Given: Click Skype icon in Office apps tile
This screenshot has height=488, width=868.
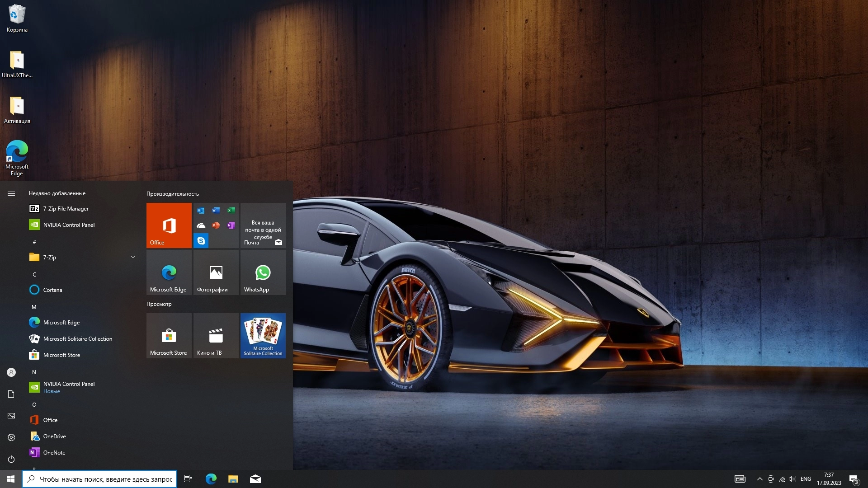Looking at the screenshot, I should tap(201, 241).
